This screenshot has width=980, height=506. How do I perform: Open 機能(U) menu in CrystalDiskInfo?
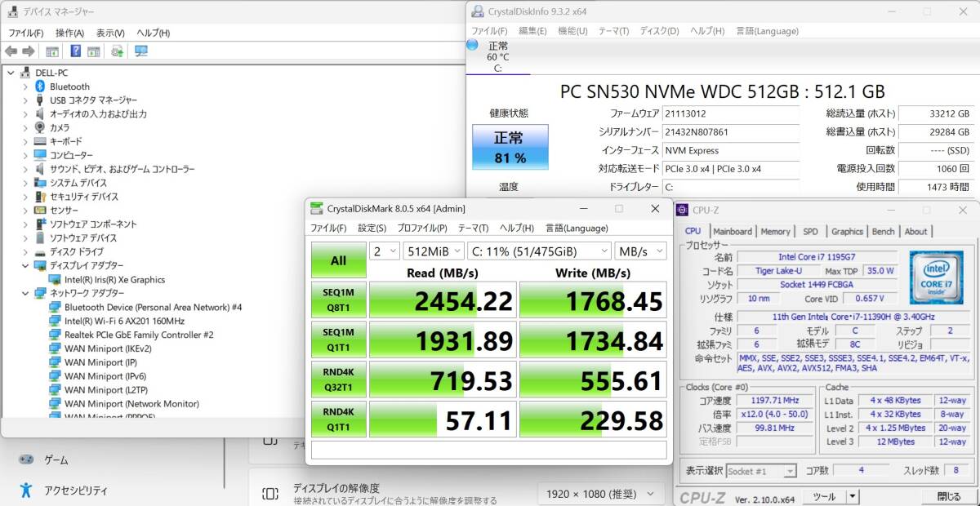coord(572,31)
